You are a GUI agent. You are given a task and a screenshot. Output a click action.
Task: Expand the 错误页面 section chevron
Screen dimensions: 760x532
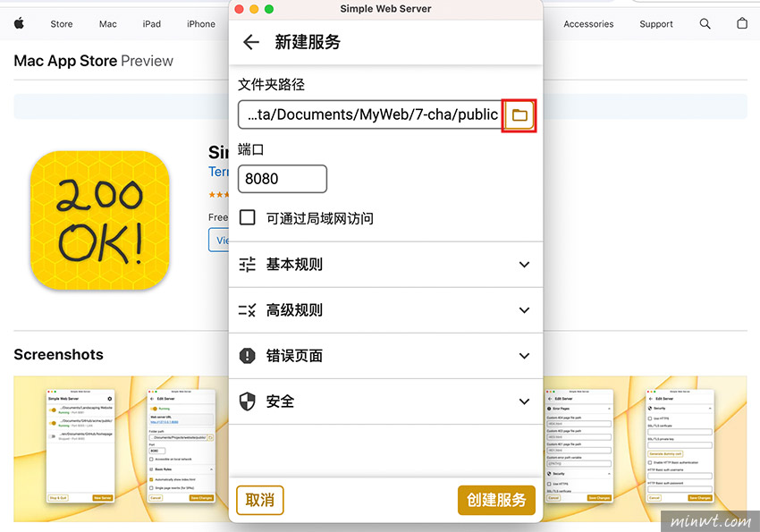pos(524,356)
